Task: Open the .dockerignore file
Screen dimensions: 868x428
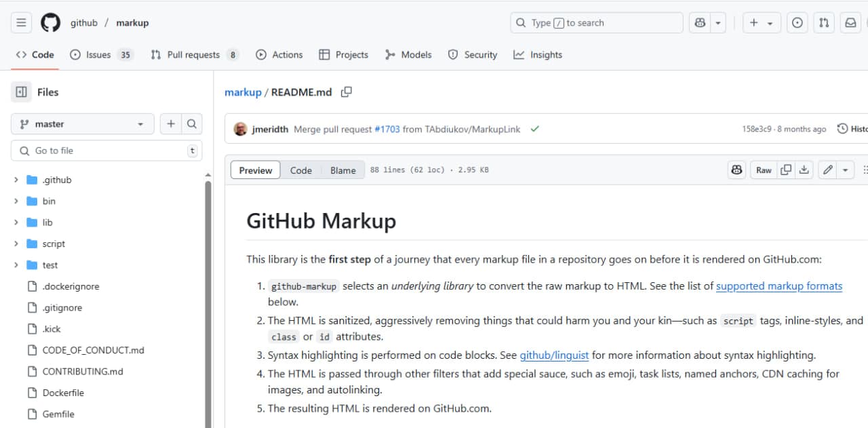Action: pyautogui.click(x=71, y=286)
